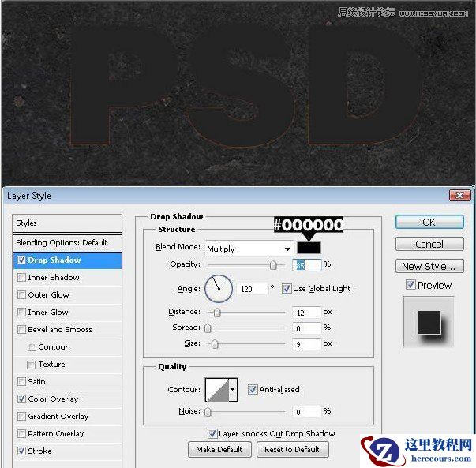Toggle the Preview checkbox
The width and height of the screenshot is (476, 468).
(410, 285)
